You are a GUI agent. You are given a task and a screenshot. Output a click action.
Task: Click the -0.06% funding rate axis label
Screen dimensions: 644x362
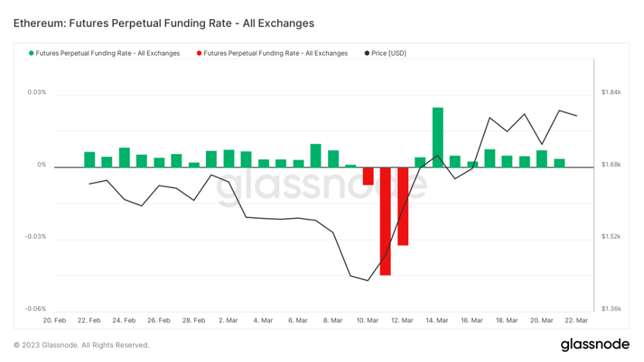[35, 309]
